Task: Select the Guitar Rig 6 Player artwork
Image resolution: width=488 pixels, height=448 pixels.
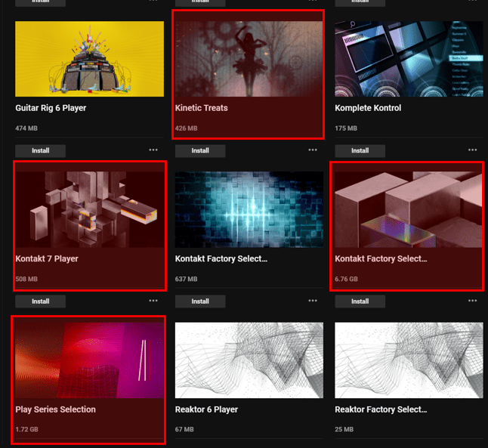Action: pyautogui.click(x=90, y=59)
